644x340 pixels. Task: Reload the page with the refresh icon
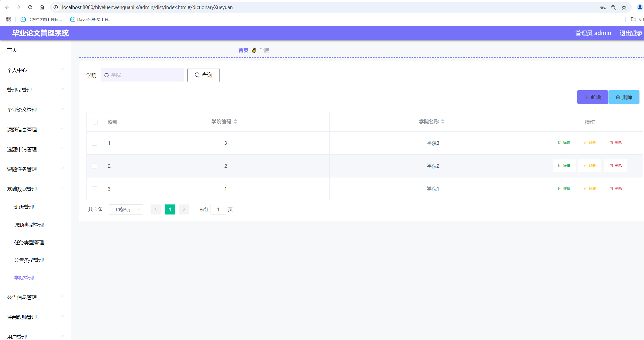(x=30, y=7)
